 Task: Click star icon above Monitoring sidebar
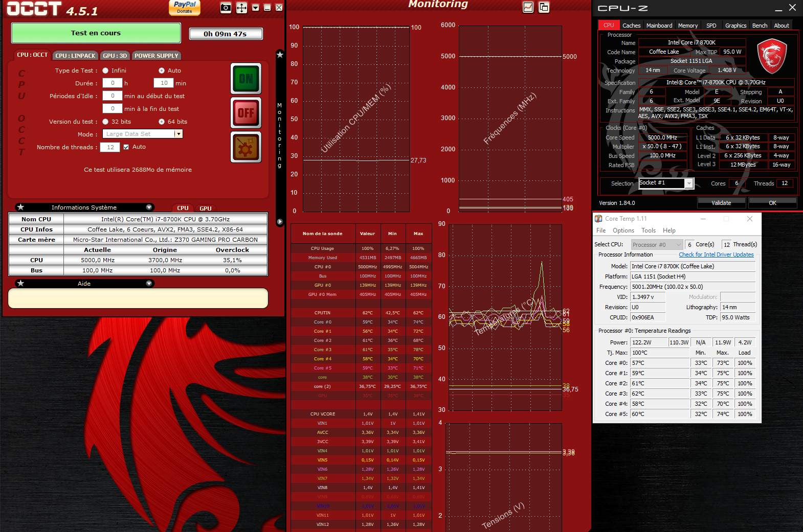click(x=280, y=55)
